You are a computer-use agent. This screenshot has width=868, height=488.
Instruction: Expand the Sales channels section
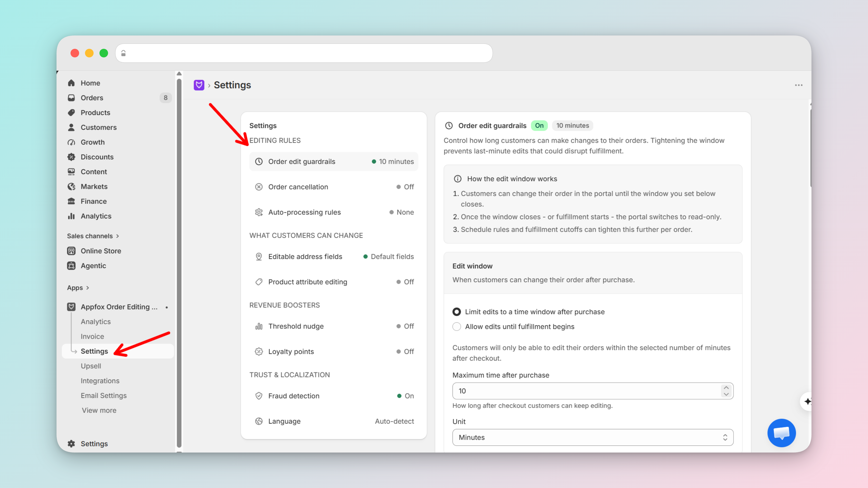(x=93, y=236)
